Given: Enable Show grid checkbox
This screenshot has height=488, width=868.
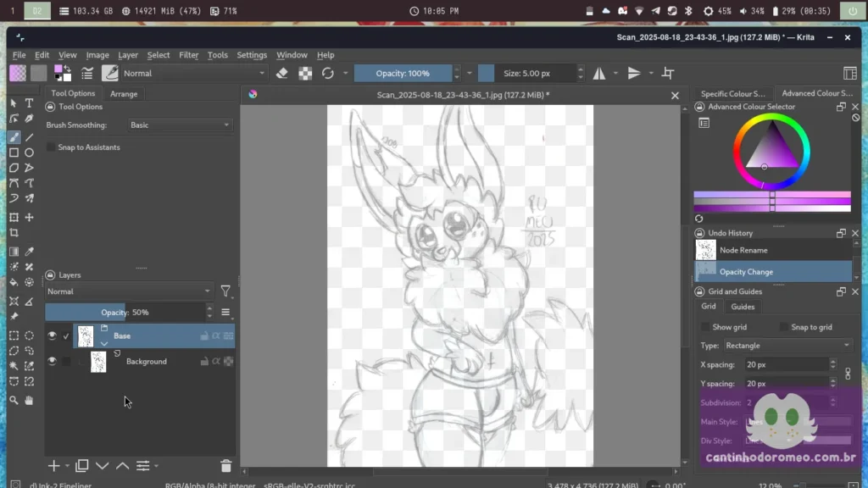Looking at the screenshot, I should [x=705, y=327].
